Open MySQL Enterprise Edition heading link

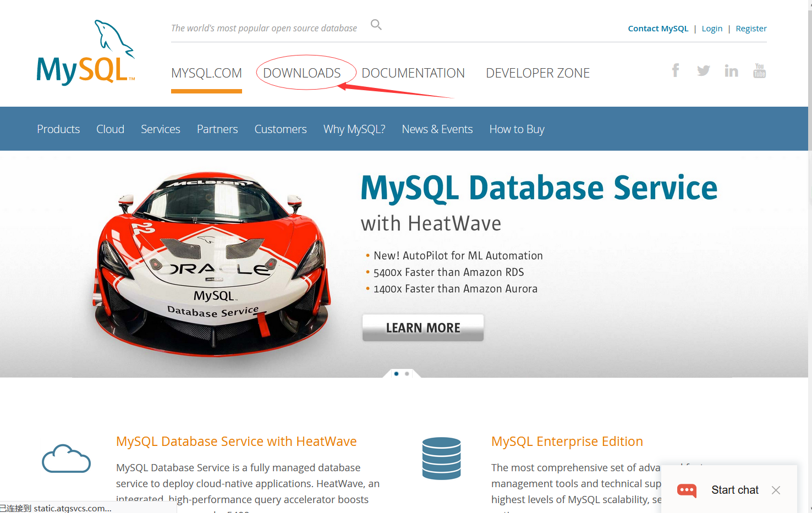[x=567, y=442]
